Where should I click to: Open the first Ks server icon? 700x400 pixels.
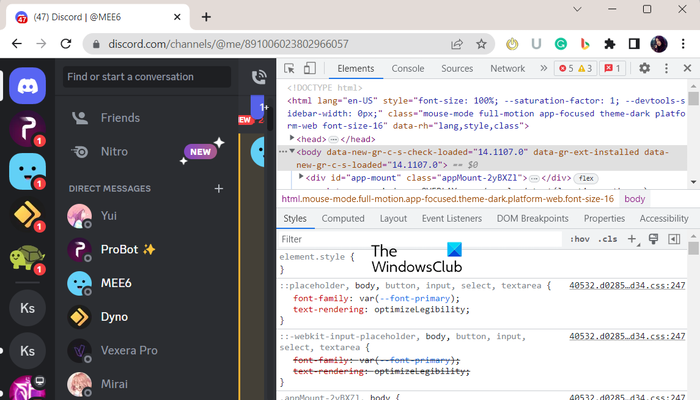point(27,308)
